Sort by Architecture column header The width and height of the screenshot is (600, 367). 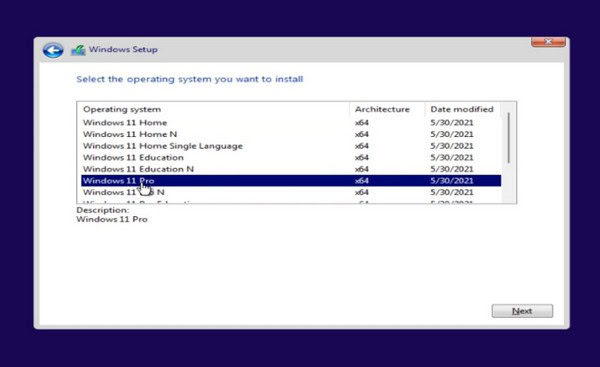coord(387,109)
